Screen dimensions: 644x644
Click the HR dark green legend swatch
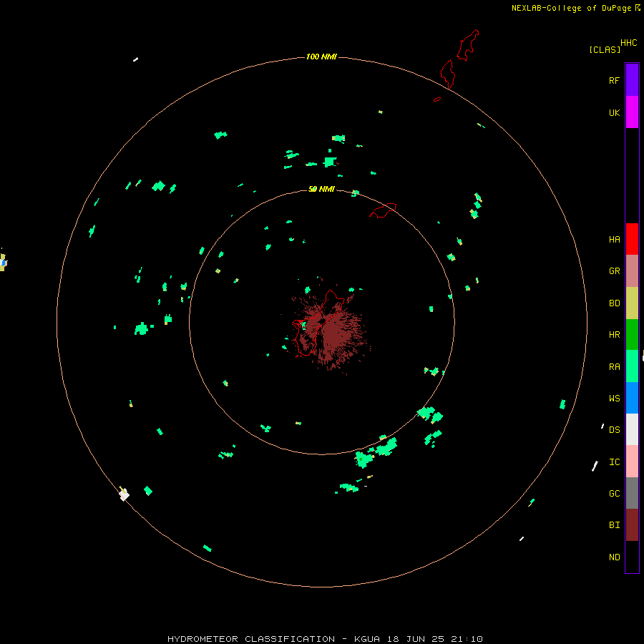point(632,334)
